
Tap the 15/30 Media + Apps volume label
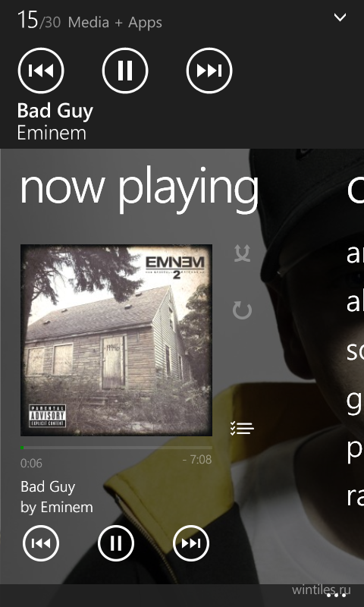(x=89, y=20)
